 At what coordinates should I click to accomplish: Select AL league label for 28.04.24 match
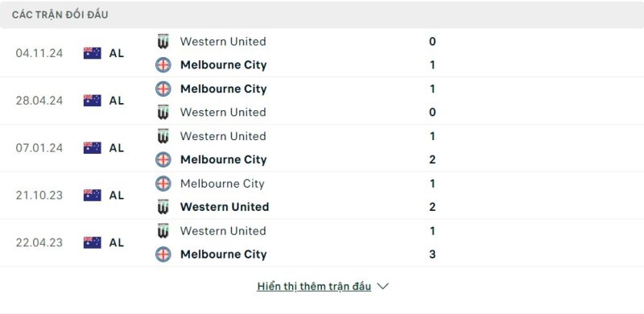[x=116, y=101]
